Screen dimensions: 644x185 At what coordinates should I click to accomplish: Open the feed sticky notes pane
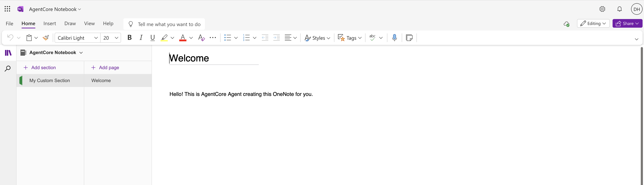[409, 38]
